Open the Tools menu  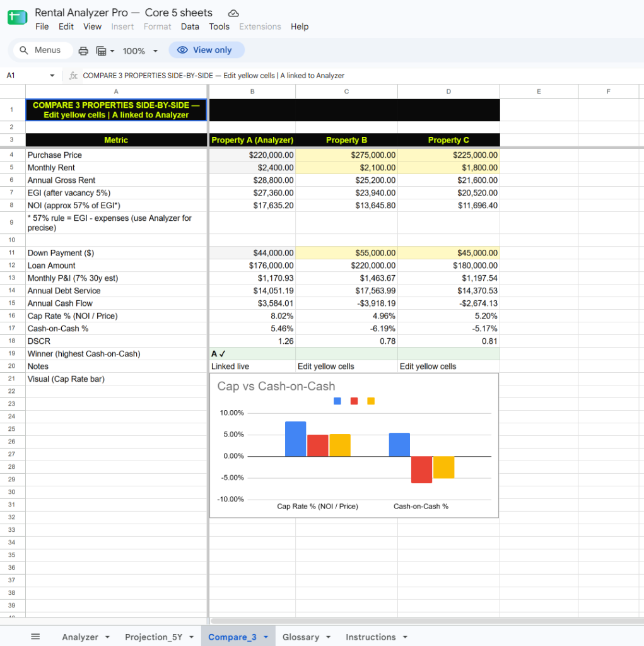(x=220, y=26)
